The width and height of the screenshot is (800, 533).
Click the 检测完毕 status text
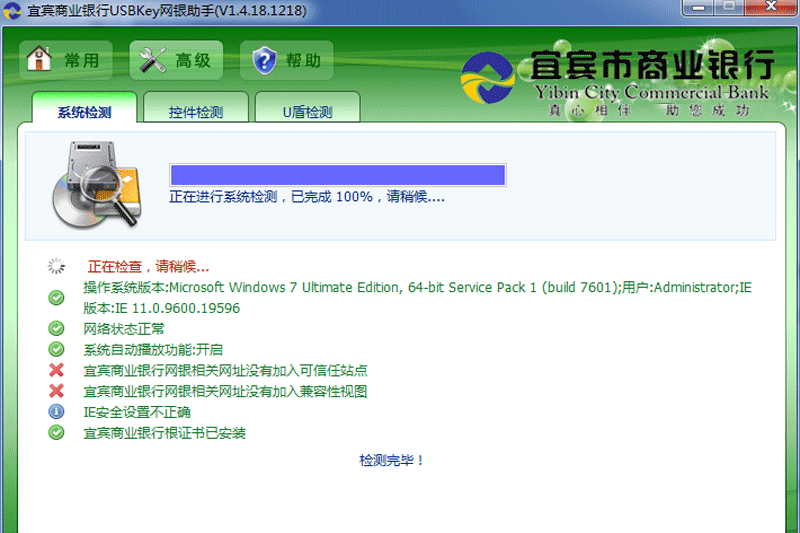pos(392,460)
